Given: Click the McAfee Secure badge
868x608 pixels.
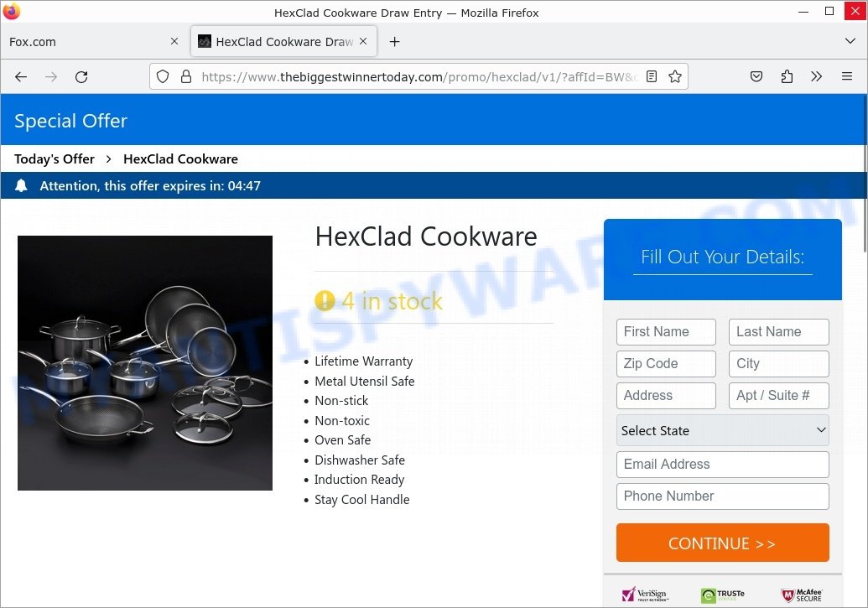Looking at the screenshot, I should coord(802,595).
